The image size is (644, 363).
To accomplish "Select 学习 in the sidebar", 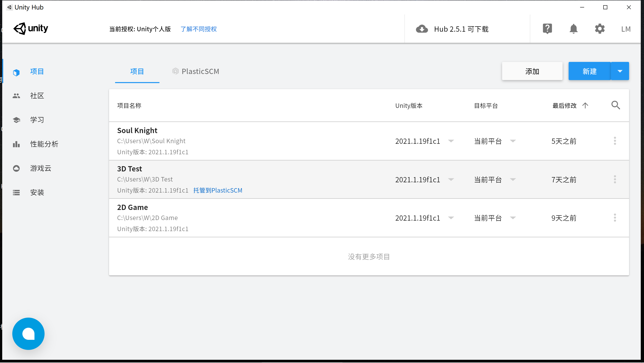I will point(37,120).
